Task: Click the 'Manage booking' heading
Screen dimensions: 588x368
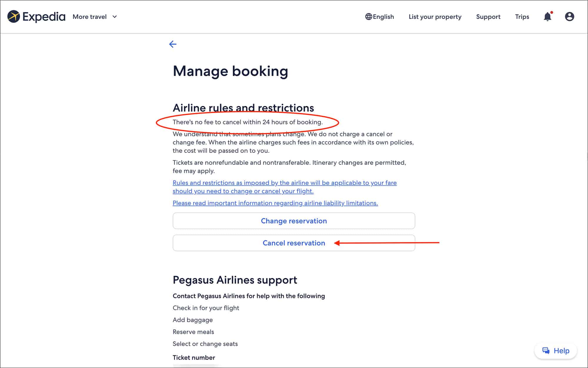Action: (x=230, y=71)
